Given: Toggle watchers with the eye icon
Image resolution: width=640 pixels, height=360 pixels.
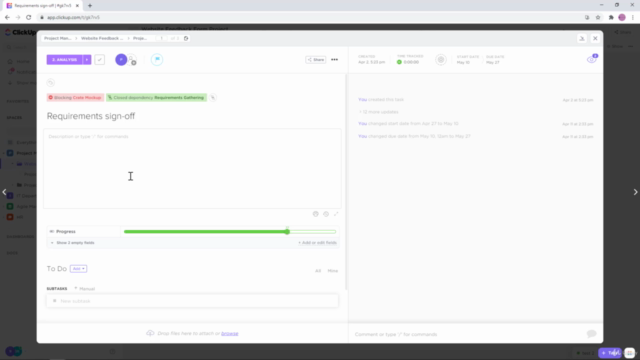Looking at the screenshot, I should (591, 60).
